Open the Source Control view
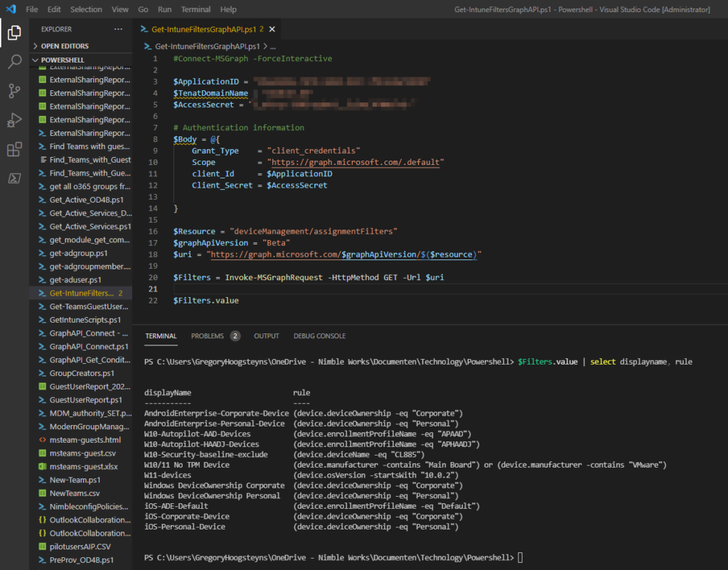 pos(14,91)
